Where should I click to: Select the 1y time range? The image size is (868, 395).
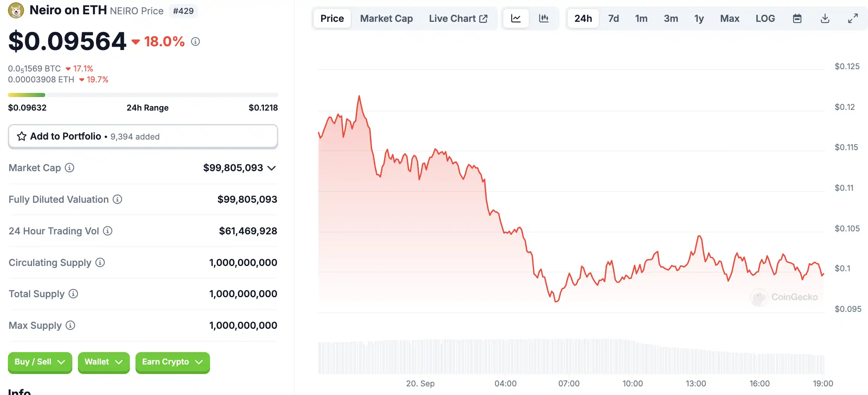(x=699, y=18)
